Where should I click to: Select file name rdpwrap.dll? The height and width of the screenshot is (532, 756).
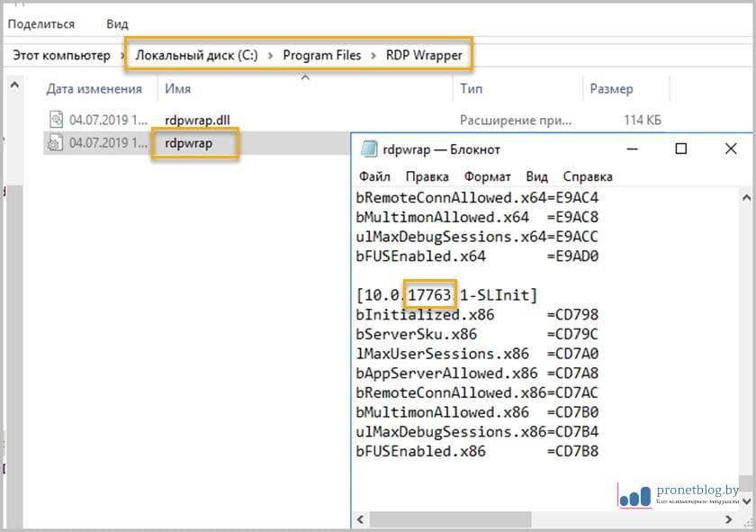pos(197,120)
